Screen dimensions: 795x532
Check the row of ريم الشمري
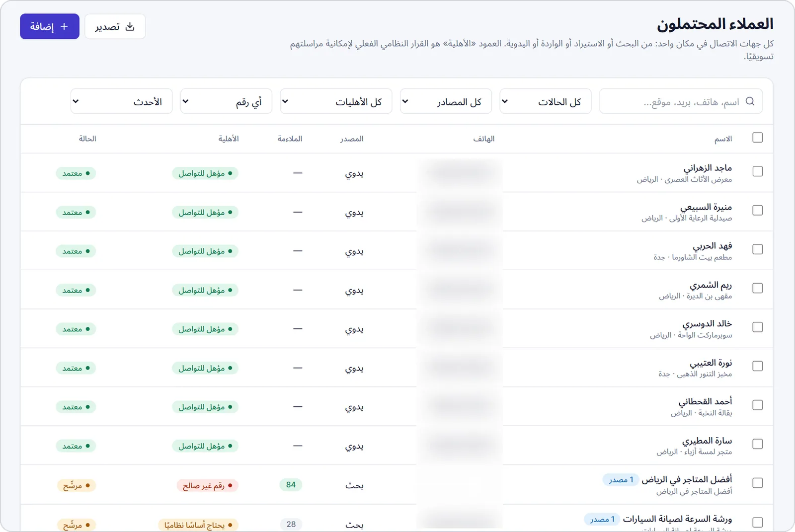(757, 288)
